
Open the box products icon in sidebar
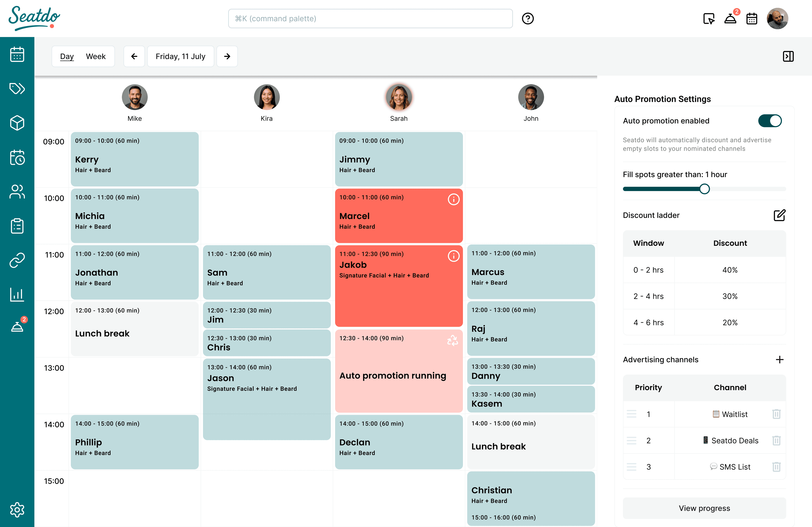click(17, 123)
